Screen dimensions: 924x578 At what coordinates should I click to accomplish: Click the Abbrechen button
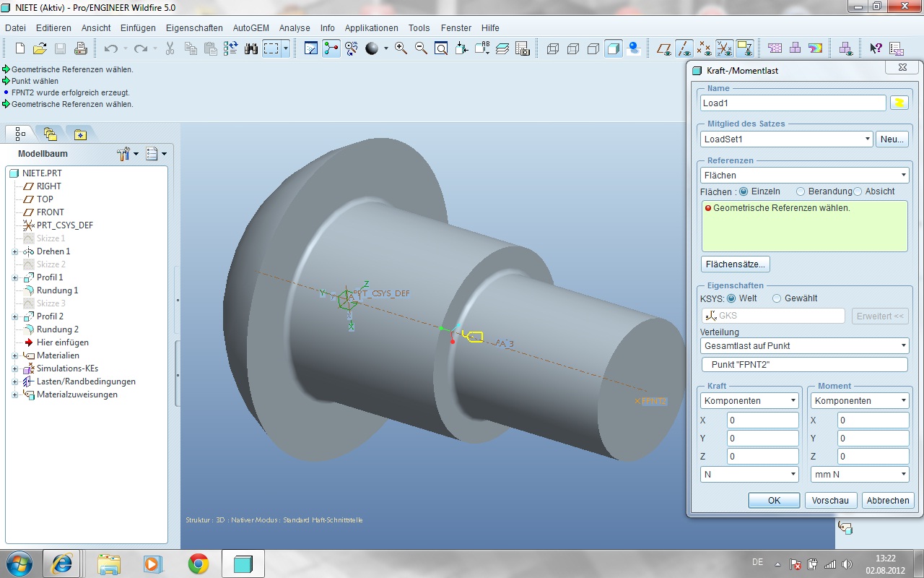pyautogui.click(x=888, y=501)
